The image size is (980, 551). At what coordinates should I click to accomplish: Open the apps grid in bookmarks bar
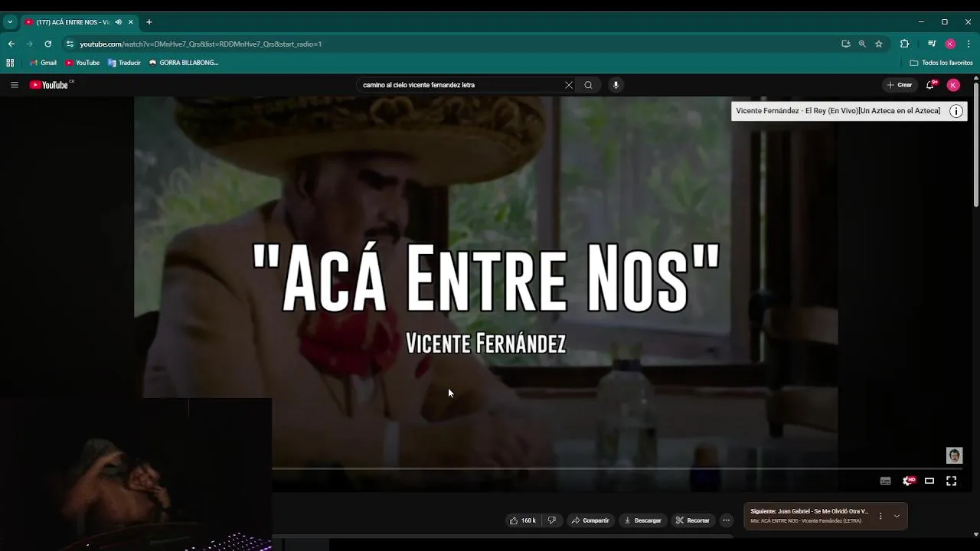(10, 63)
